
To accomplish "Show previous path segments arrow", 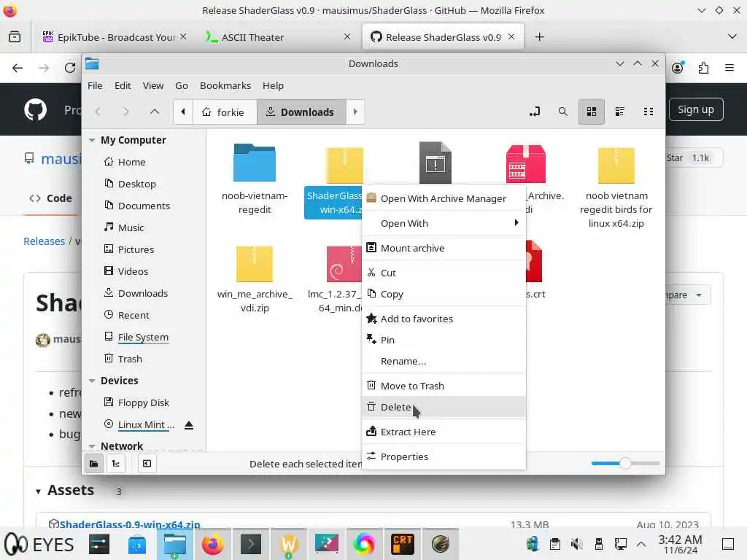I will pyautogui.click(x=183, y=112).
